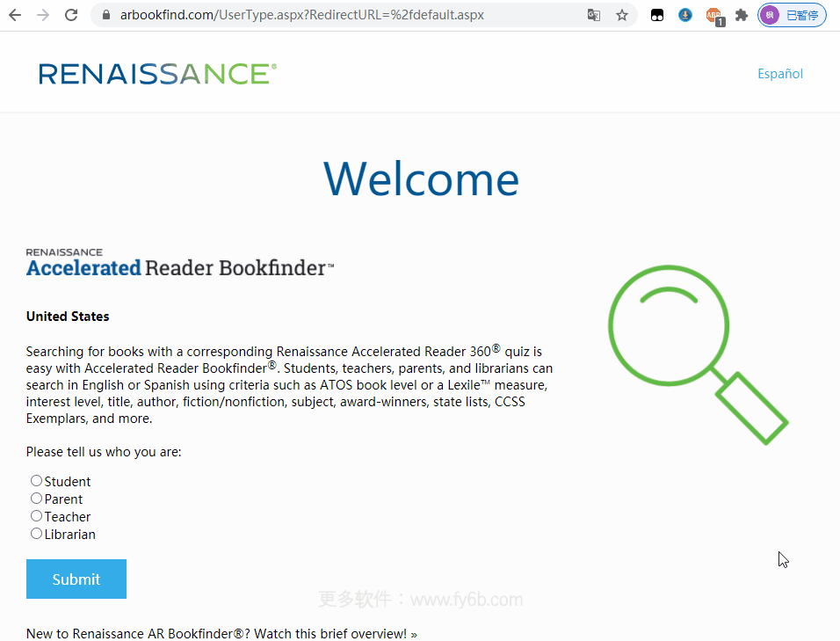Reload the current page

click(x=71, y=15)
